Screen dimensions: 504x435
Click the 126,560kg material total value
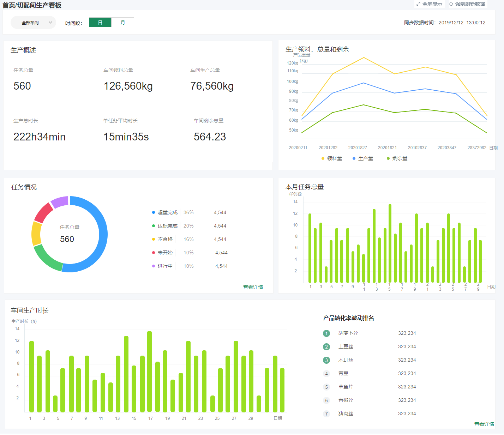click(128, 86)
